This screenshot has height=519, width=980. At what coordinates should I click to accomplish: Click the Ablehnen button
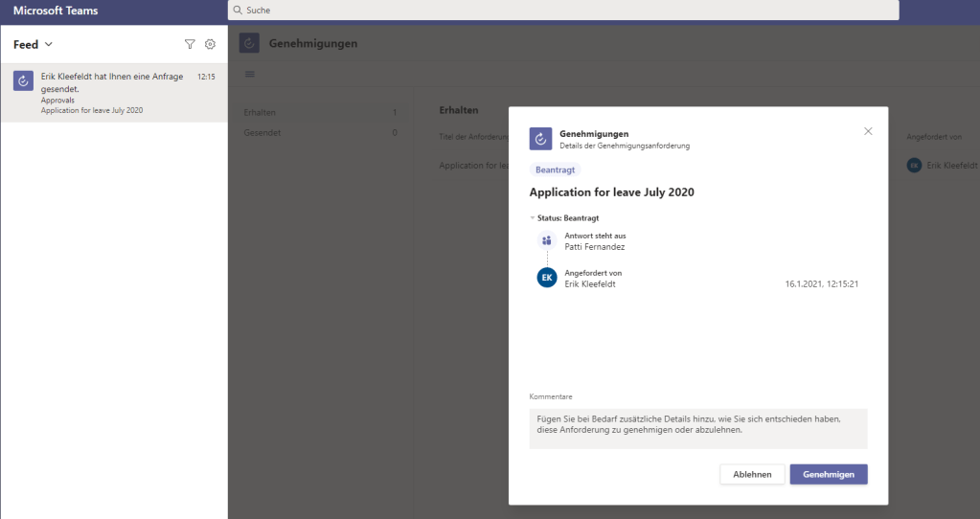(x=752, y=475)
